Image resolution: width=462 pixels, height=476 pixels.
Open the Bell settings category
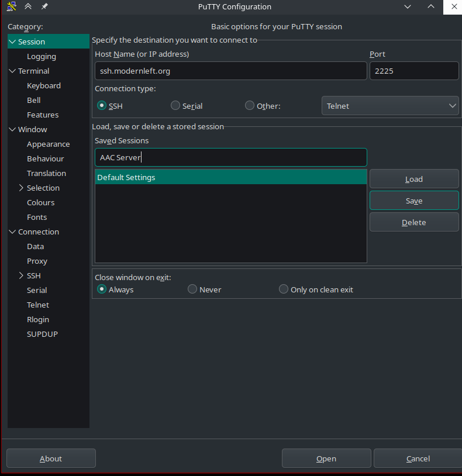[x=34, y=100]
